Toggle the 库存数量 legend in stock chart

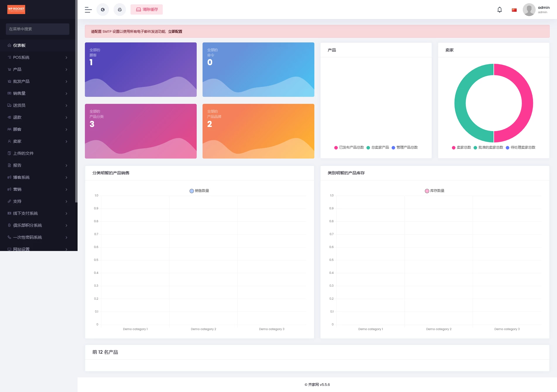(434, 191)
